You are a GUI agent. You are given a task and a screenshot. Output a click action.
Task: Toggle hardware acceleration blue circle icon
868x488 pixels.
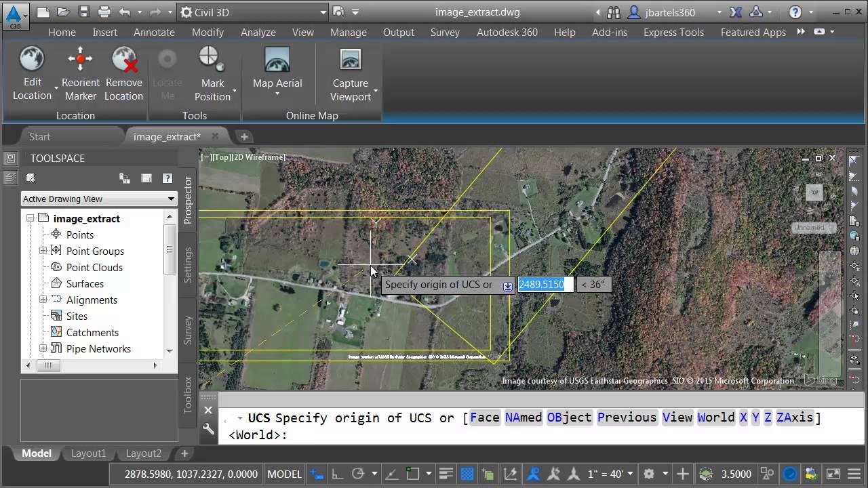coord(790,474)
